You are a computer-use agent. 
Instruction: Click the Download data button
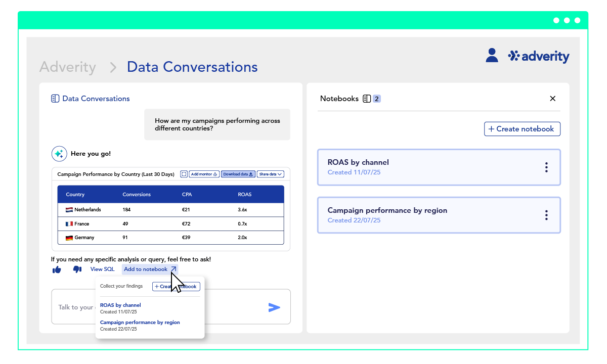click(x=238, y=174)
